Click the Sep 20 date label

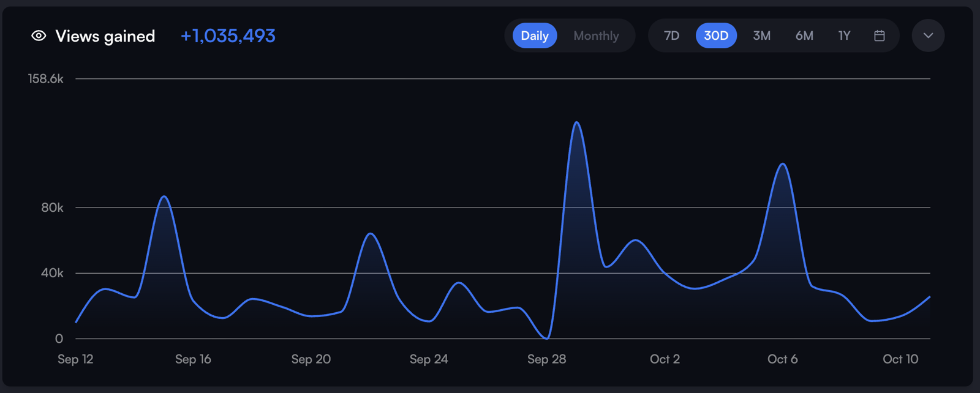[311, 359]
